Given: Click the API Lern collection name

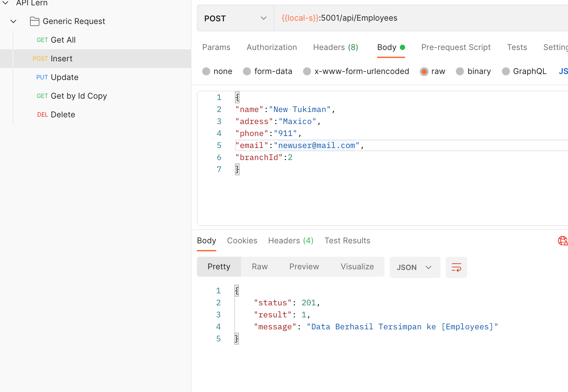Looking at the screenshot, I should tap(32, 3).
